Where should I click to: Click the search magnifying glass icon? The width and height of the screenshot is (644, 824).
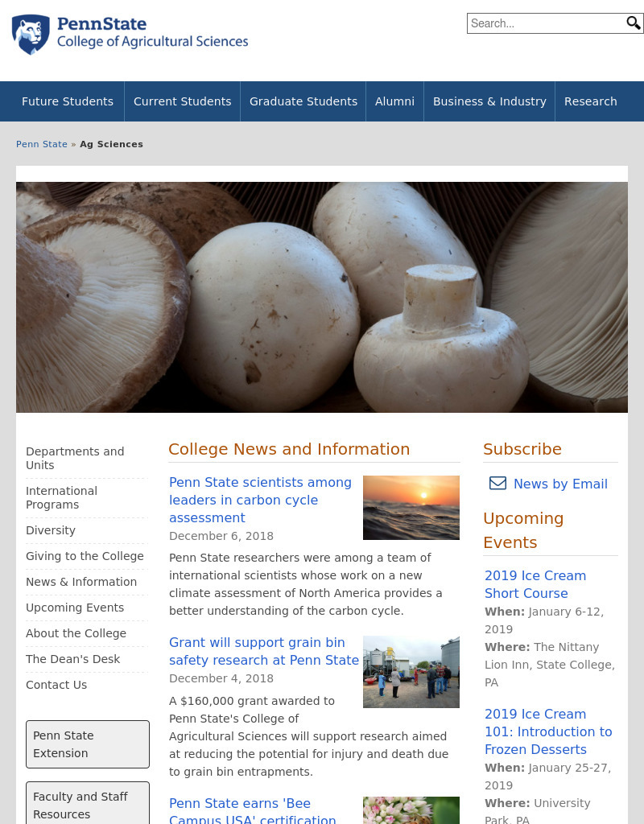(633, 23)
